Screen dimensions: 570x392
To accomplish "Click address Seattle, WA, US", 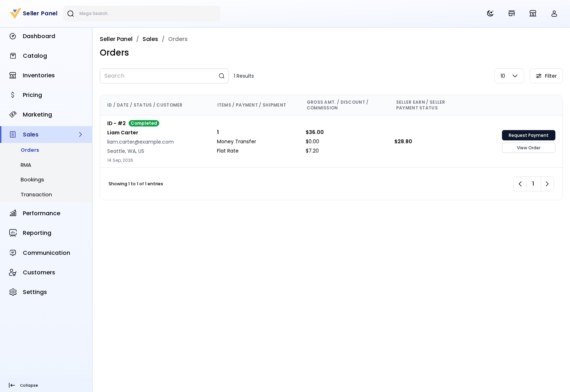I will pos(126,151).
